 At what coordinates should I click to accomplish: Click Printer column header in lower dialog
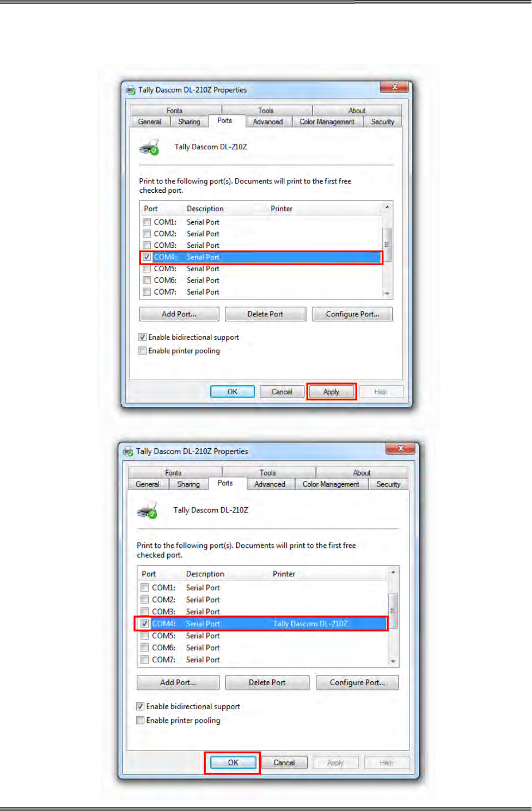(x=284, y=574)
